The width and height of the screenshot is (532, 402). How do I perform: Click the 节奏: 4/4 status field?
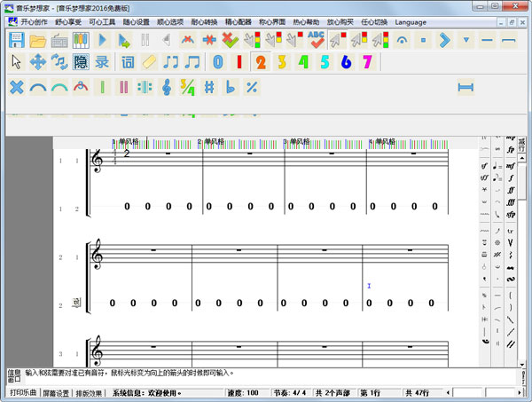290,393
